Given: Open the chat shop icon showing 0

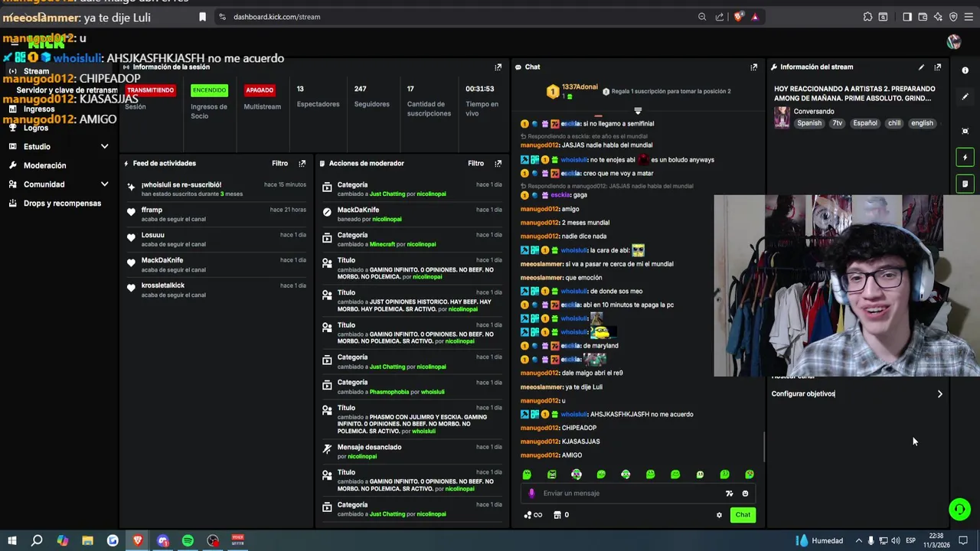Looking at the screenshot, I should [561, 515].
